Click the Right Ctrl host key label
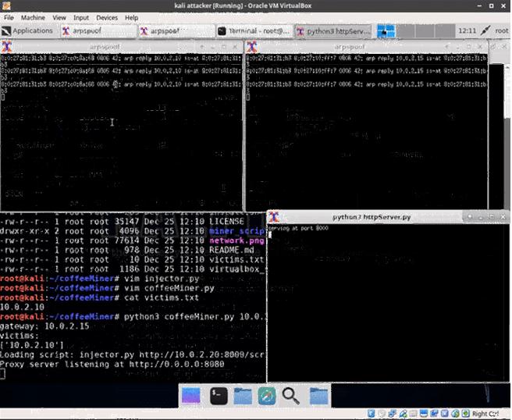Viewport: 512px width, 420px height. point(485,414)
